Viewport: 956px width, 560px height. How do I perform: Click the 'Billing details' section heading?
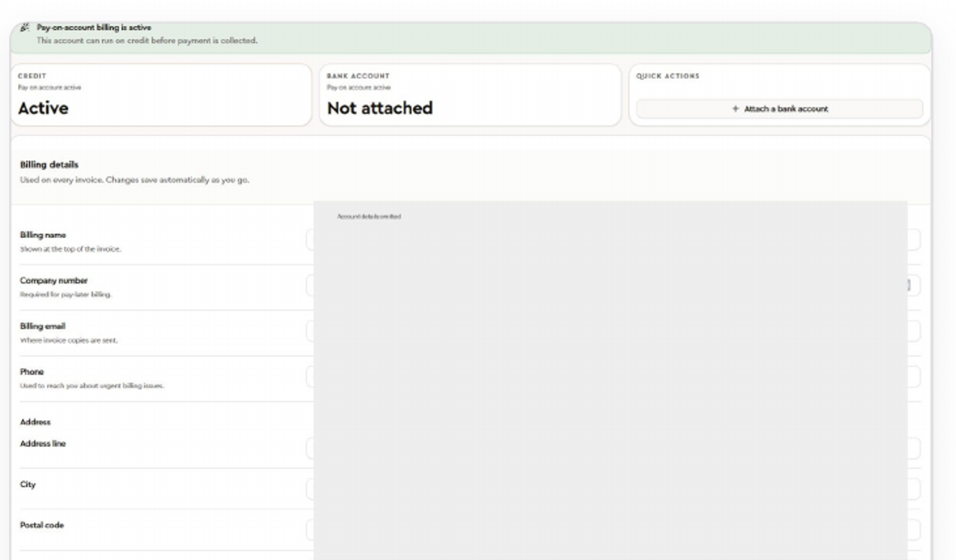[x=49, y=165]
